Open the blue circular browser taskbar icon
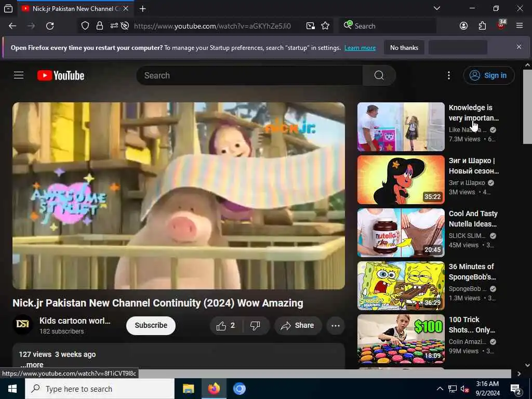The height and width of the screenshot is (399, 532). tap(239, 389)
